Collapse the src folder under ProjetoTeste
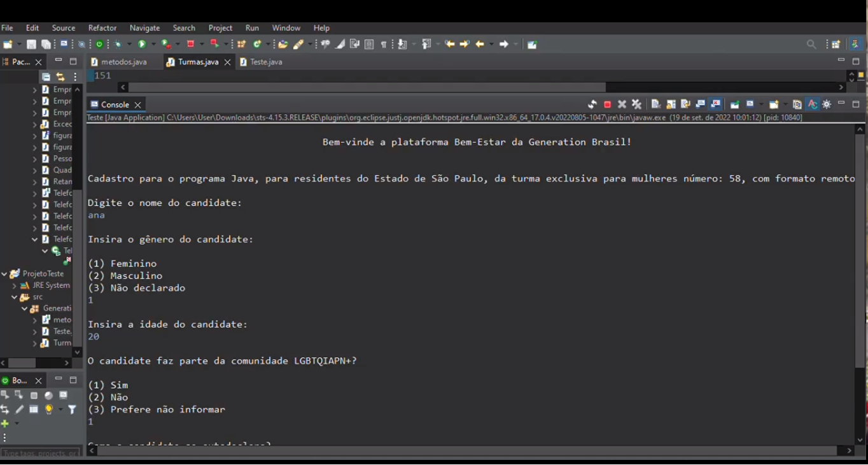This screenshot has width=868, height=465. [13, 296]
